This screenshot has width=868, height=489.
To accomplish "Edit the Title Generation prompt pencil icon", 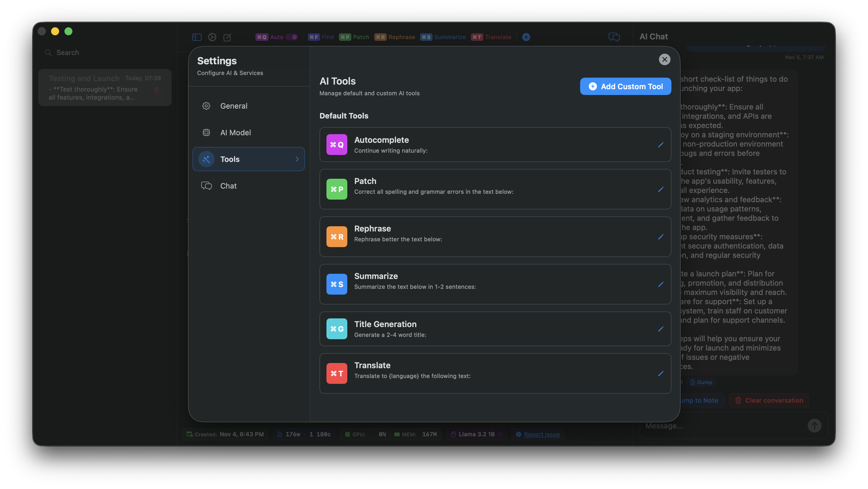I will tap(660, 329).
